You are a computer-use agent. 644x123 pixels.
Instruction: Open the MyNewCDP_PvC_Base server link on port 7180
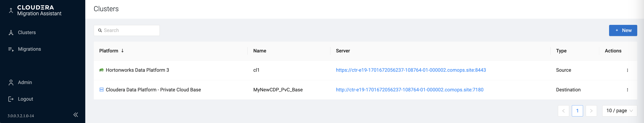pos(409,90)
